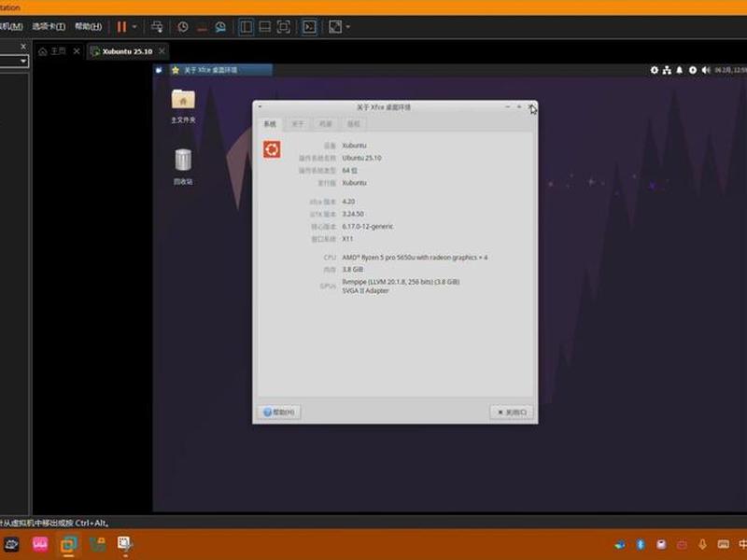Close the home 主页 tab

pos(77,50)
